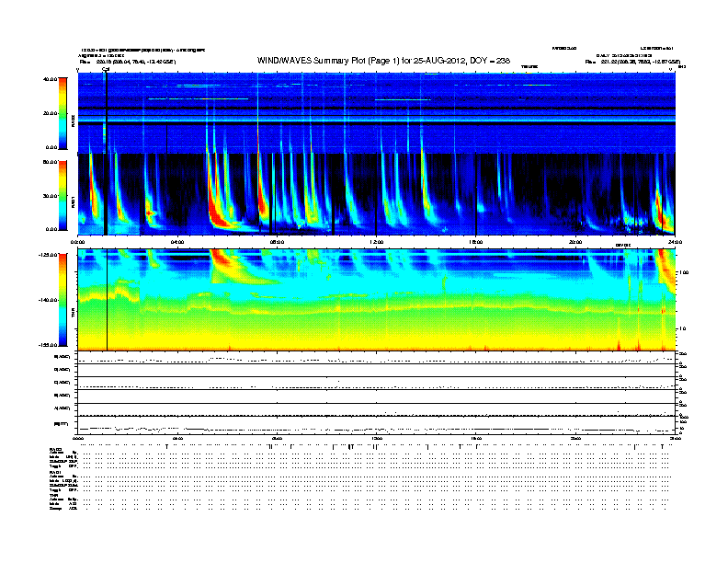The image size is (728, 563).
Task: Click the 20:00 label below RAD1 spectrogram
Action: point(575,242)
